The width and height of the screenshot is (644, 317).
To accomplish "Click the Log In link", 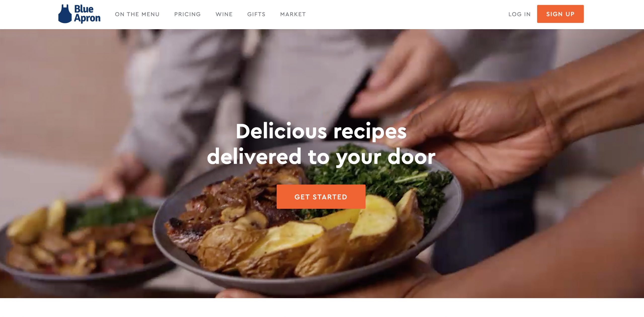I will pos(519,14).
